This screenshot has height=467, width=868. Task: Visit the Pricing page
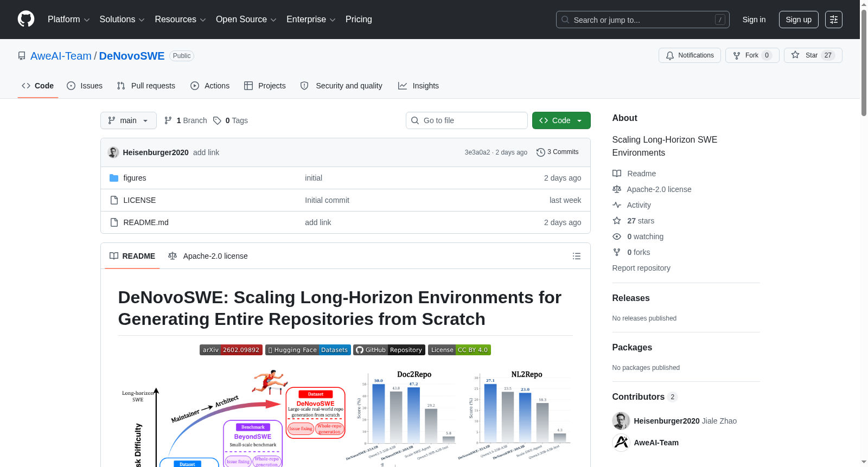coord(359,20)
